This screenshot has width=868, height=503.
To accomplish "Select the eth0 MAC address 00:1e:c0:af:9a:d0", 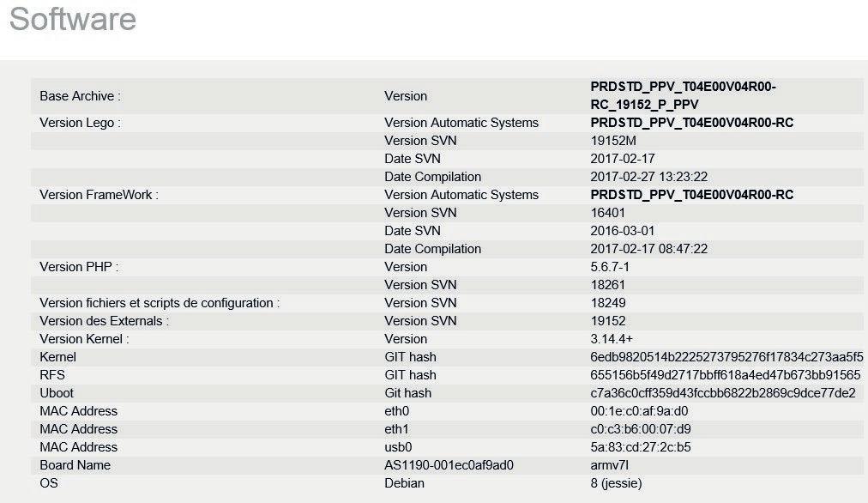I will (x=639, y=411).
